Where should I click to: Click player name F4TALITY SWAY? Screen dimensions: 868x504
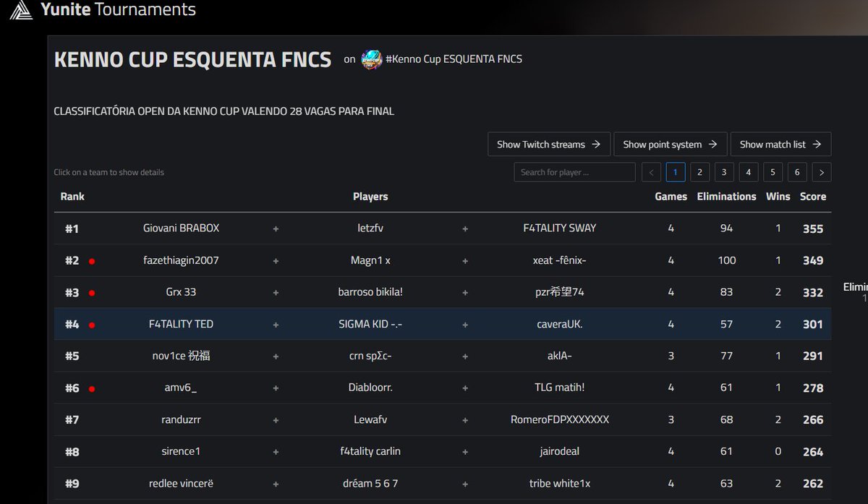point(560,228)
